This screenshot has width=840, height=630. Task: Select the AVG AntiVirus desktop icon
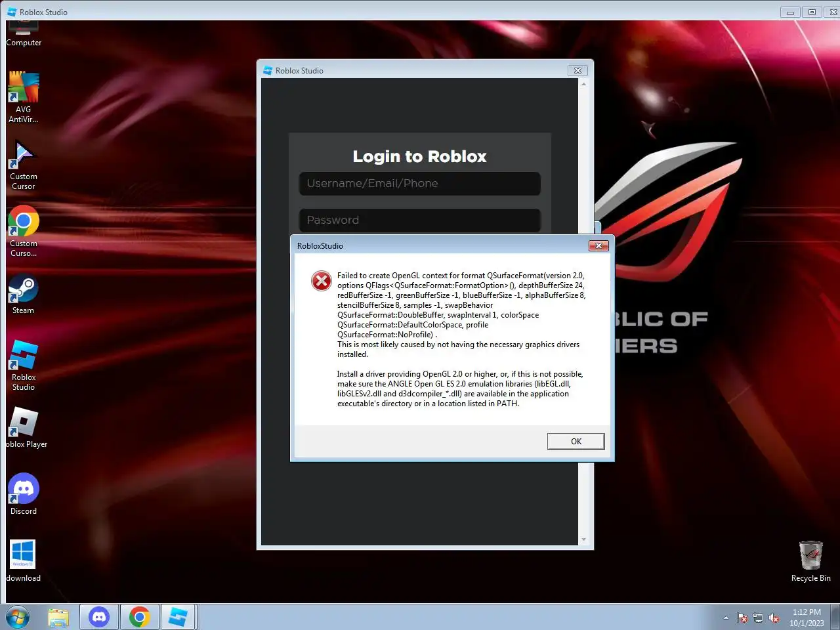tap(24, 97)
